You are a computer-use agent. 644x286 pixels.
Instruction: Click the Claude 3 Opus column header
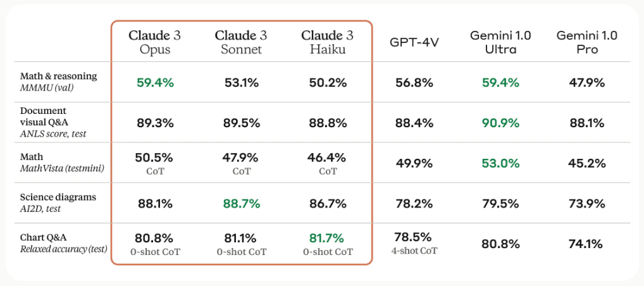[x=155, y=42]
